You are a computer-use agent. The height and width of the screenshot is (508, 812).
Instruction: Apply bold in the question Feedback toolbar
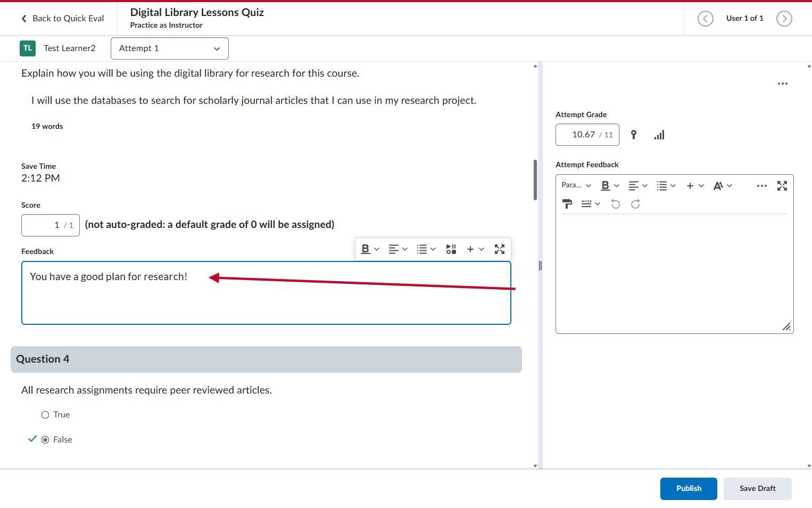[366, 249]
